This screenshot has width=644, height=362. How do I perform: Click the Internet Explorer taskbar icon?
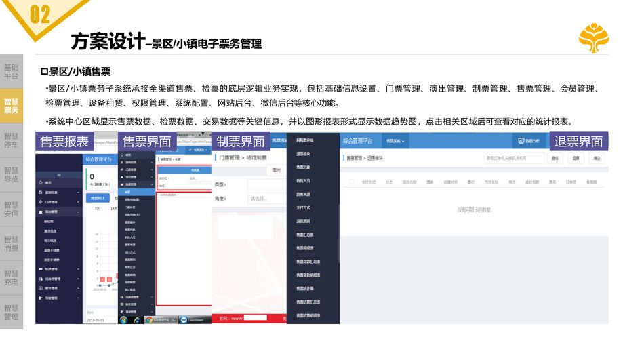tap(136, 319)
